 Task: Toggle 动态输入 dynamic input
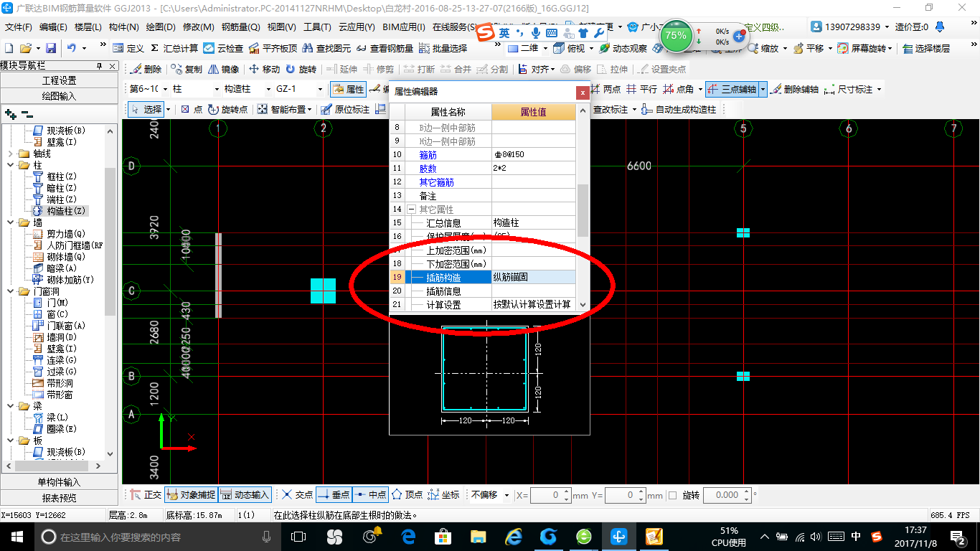[245, 495]
